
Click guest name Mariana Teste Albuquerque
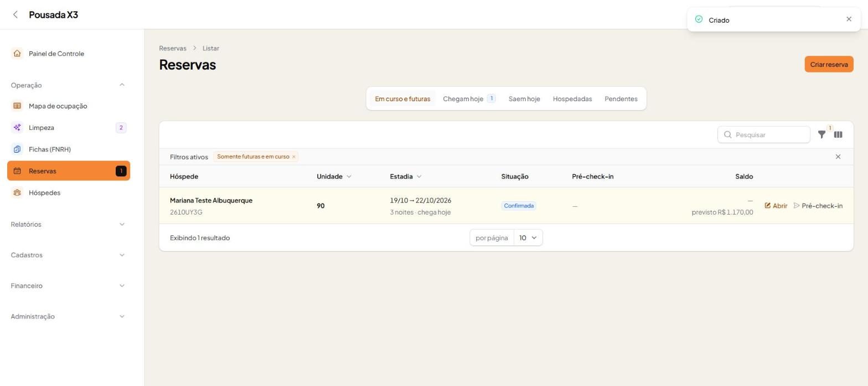(x=211, y=200)
